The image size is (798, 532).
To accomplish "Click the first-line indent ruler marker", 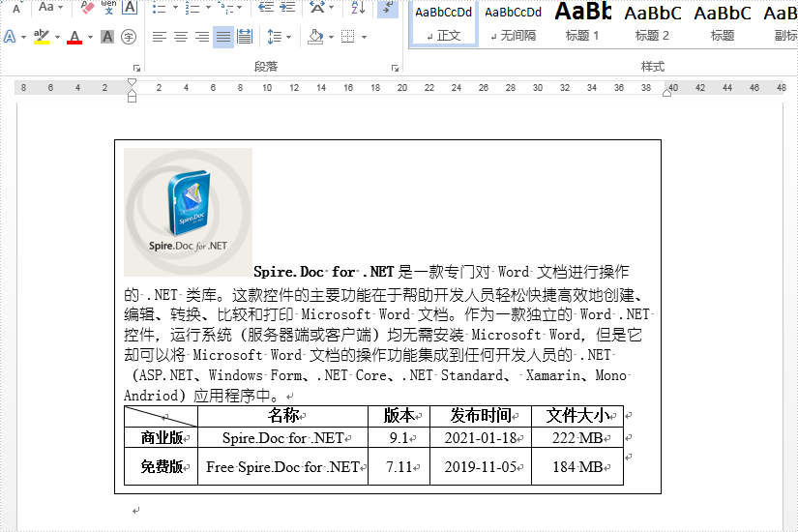I will tap(132, 82).
